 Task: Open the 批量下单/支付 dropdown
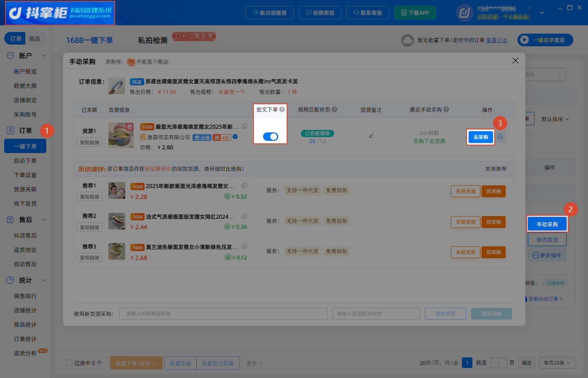136,363
